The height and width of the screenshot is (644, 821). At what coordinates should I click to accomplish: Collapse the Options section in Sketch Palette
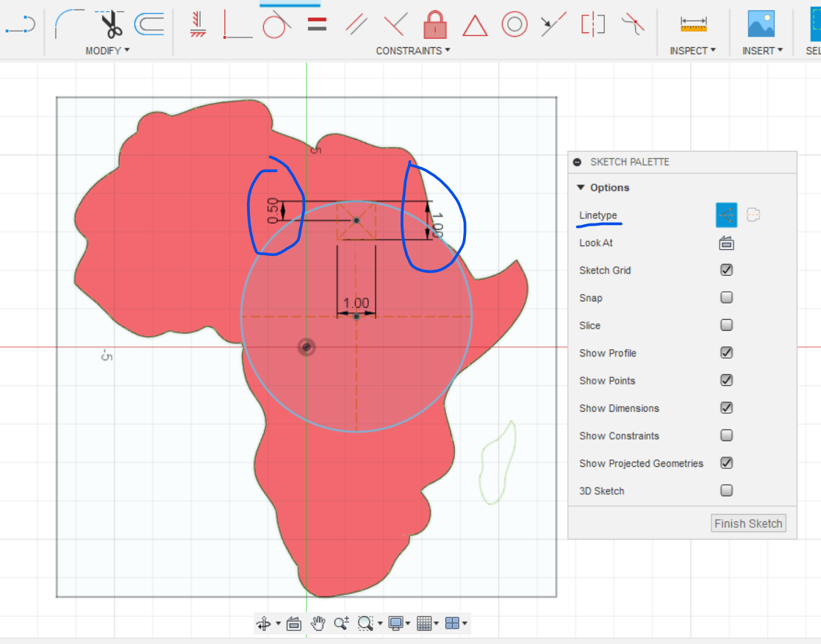tap(581, 187)
